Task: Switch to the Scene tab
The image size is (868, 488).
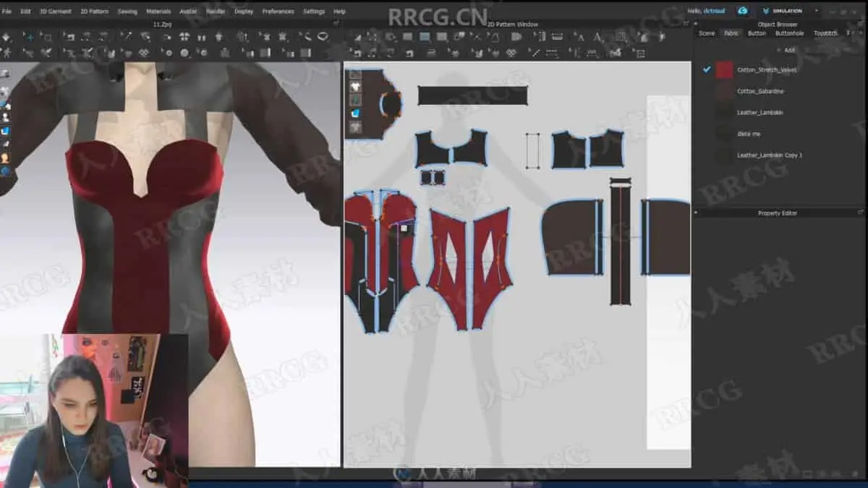Action: [x=707, y=33]
